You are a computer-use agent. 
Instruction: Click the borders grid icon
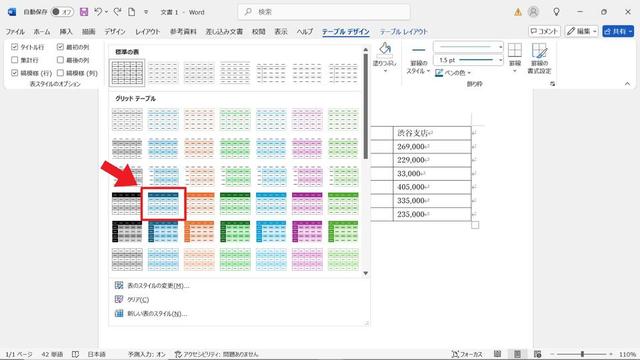(515, 50)
